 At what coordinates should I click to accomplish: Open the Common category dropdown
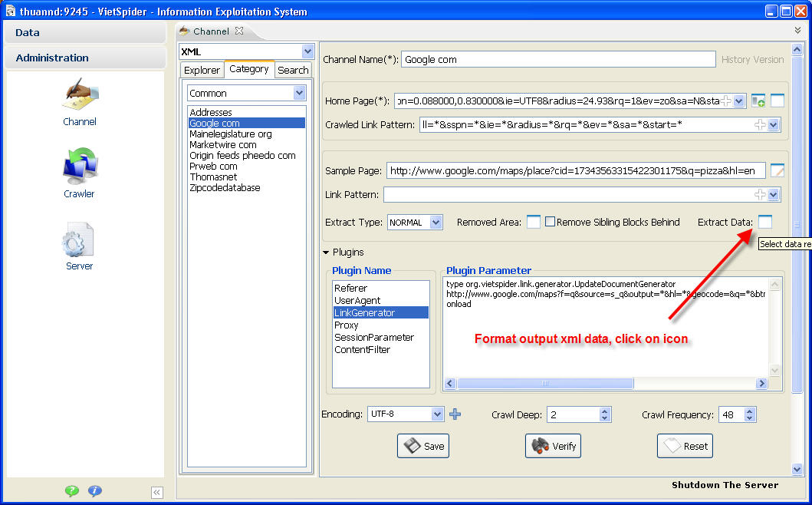click(300, 93)
